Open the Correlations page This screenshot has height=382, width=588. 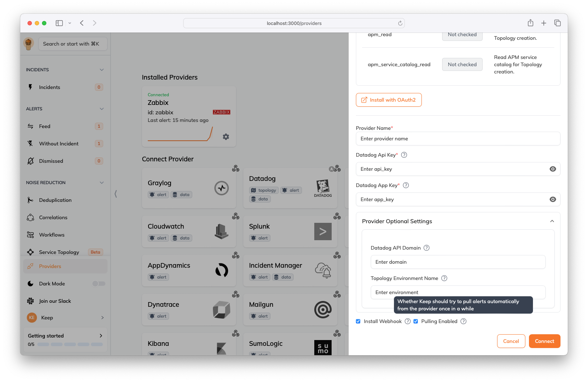(x=65, y=217)
